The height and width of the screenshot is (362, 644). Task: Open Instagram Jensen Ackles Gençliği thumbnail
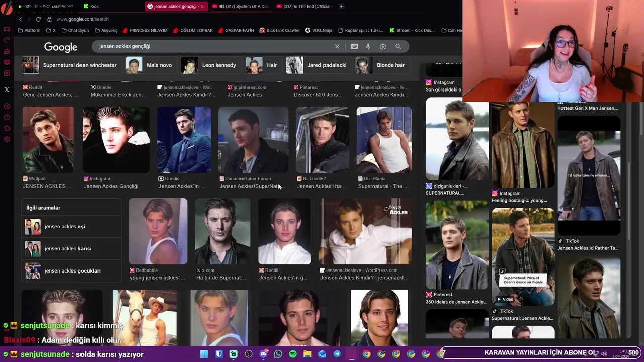[x=116, y=140]
